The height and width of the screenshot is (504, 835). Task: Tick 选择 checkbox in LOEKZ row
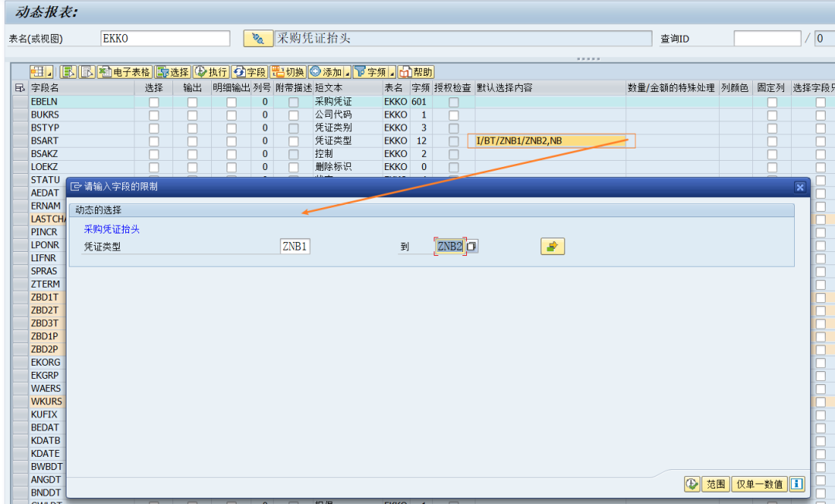click(154, 167)
